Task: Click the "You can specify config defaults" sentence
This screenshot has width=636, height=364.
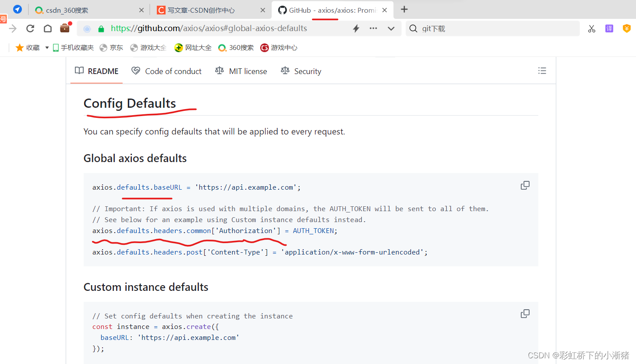Action: tap(214, 131)
